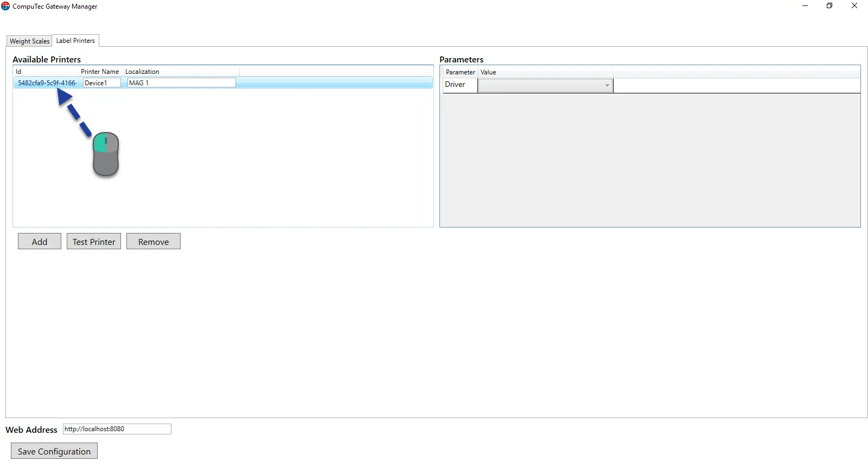Focus the Web Address input field
The image size is (868, 467).
pos(117,429)
